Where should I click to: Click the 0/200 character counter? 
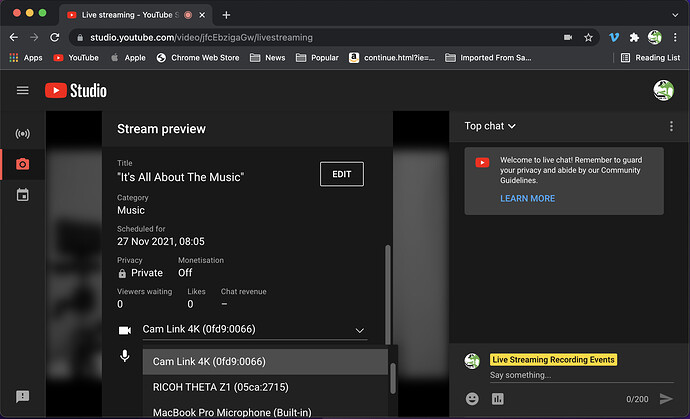coord(637,399)
